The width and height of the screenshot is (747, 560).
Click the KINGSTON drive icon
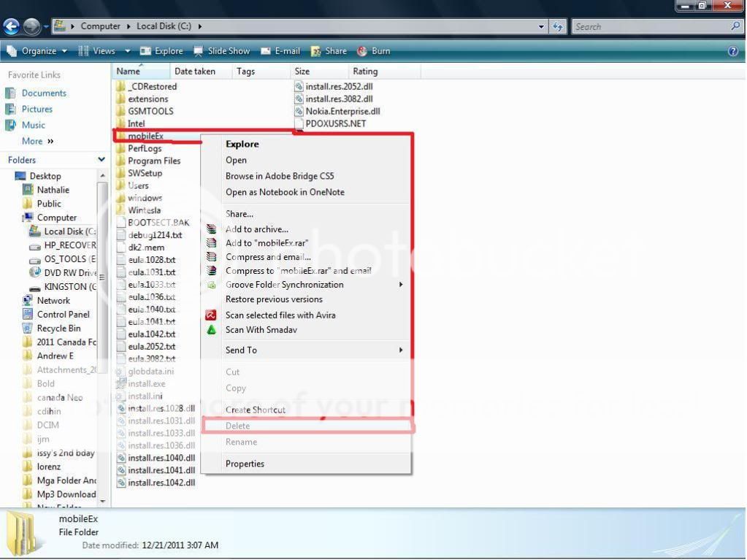35,287
